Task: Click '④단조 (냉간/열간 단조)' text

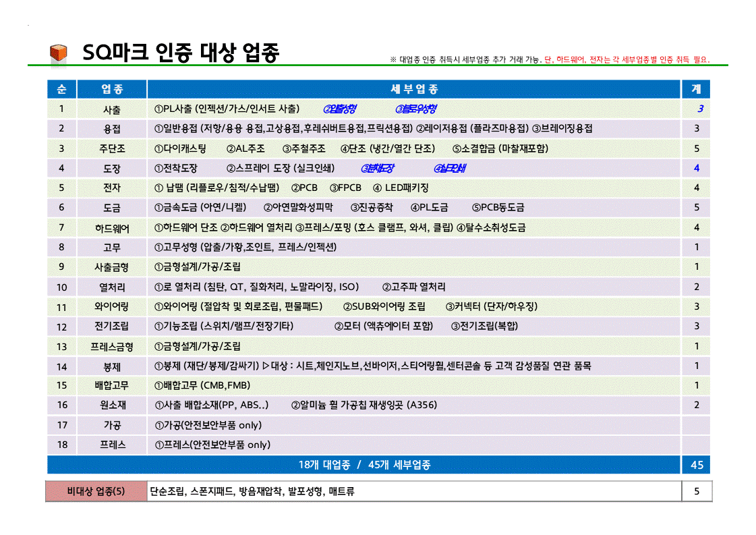Action: click(x=388, y=148)
